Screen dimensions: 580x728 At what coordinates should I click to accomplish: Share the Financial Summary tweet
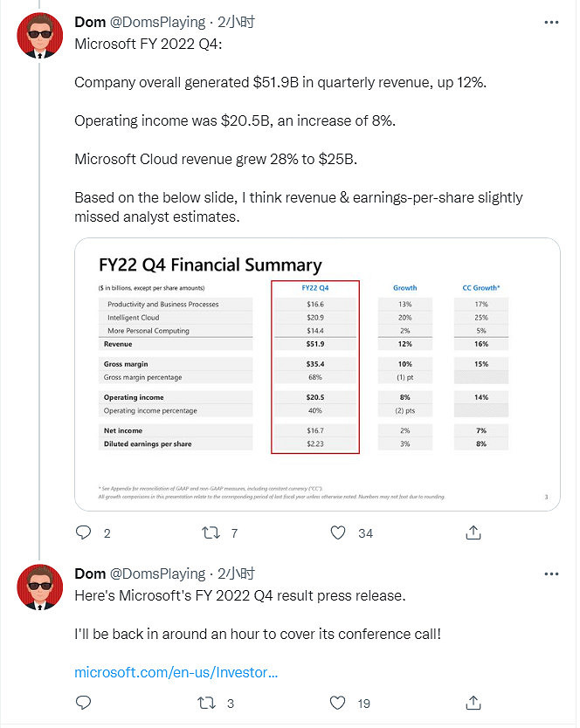[x=473, y=532]
